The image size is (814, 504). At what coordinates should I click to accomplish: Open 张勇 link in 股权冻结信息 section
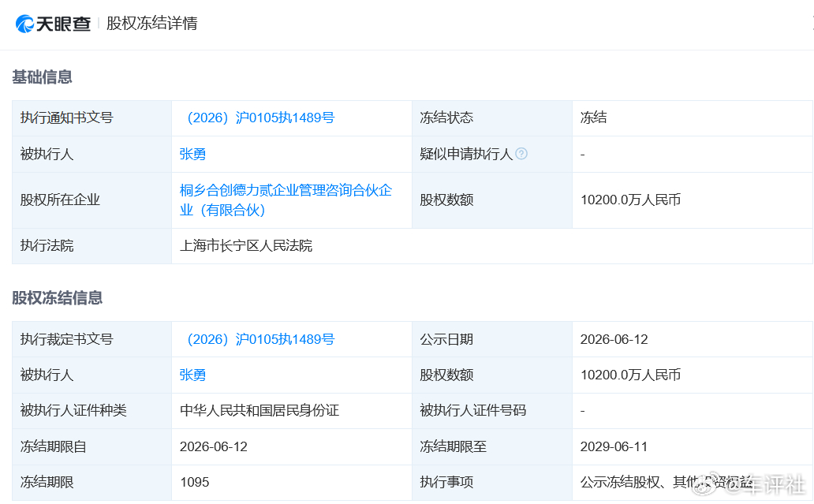[192, 375]
